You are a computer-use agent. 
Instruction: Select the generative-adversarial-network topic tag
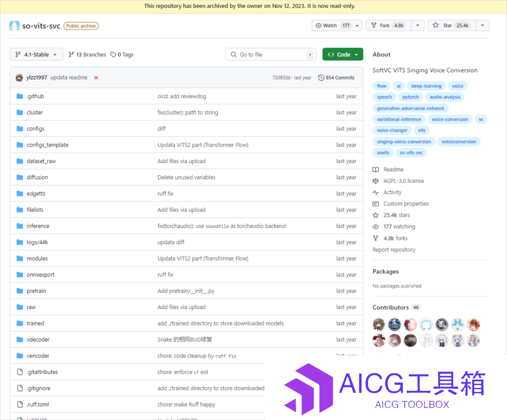410,109
